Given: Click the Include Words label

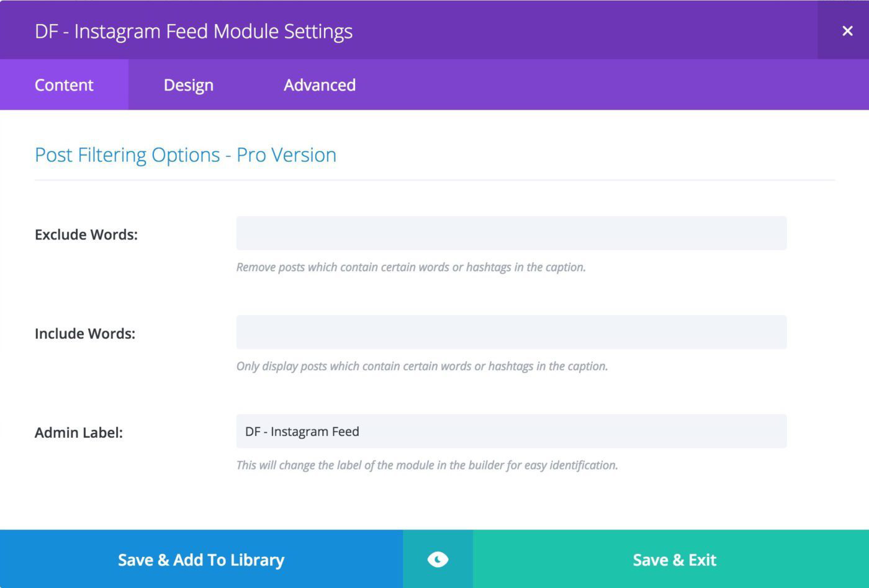Looking at the screenshot, I should [85, 334].
